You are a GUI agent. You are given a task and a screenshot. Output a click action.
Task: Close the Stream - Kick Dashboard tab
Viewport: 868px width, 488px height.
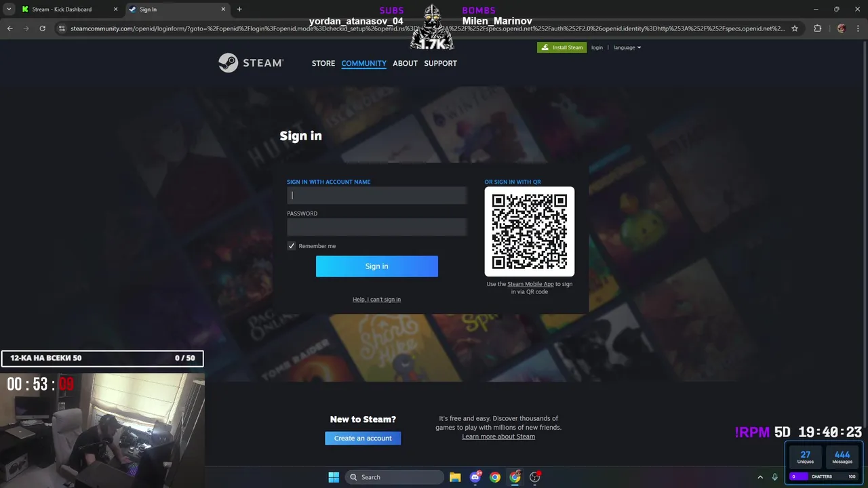pyautogui.click(x=115, y=9)
